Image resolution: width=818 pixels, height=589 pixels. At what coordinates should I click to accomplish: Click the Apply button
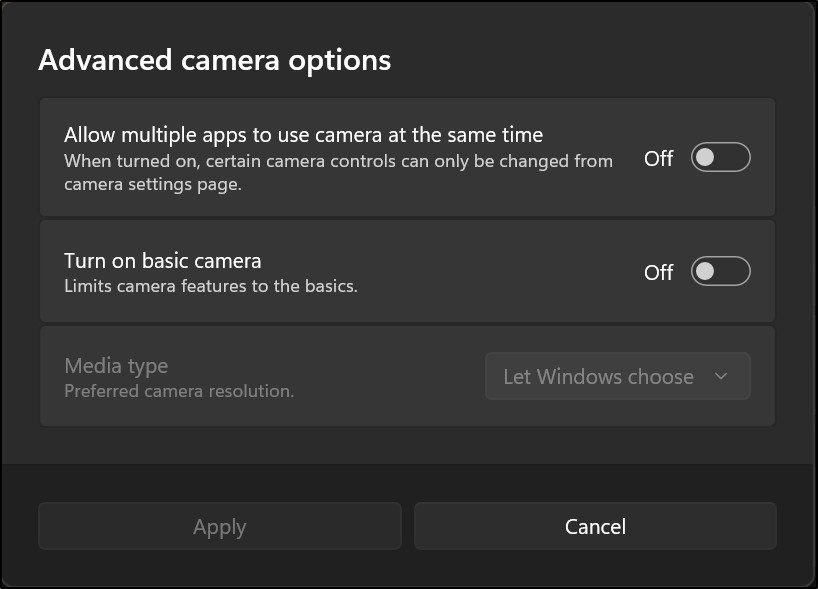(x=220, y=526)
